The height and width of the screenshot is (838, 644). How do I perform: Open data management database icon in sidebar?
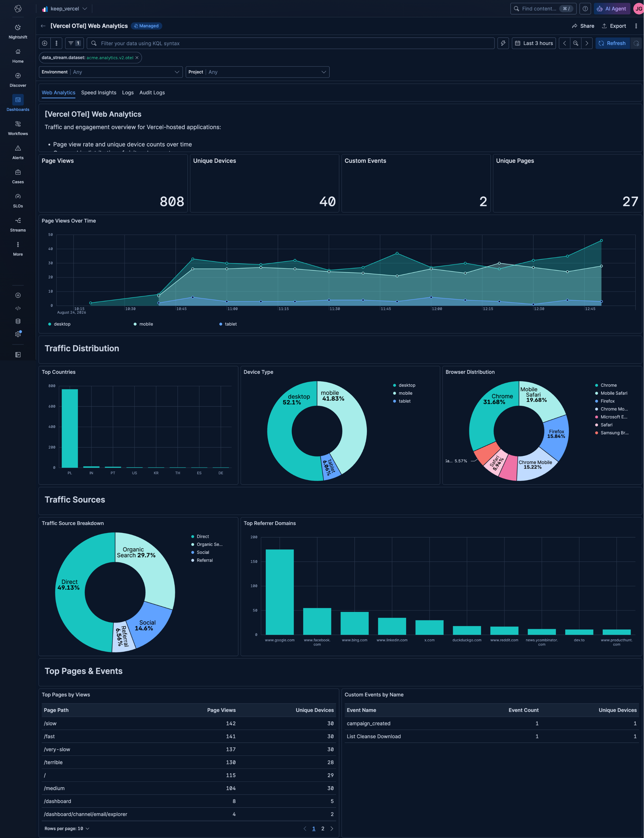click(x=18, y=321)
